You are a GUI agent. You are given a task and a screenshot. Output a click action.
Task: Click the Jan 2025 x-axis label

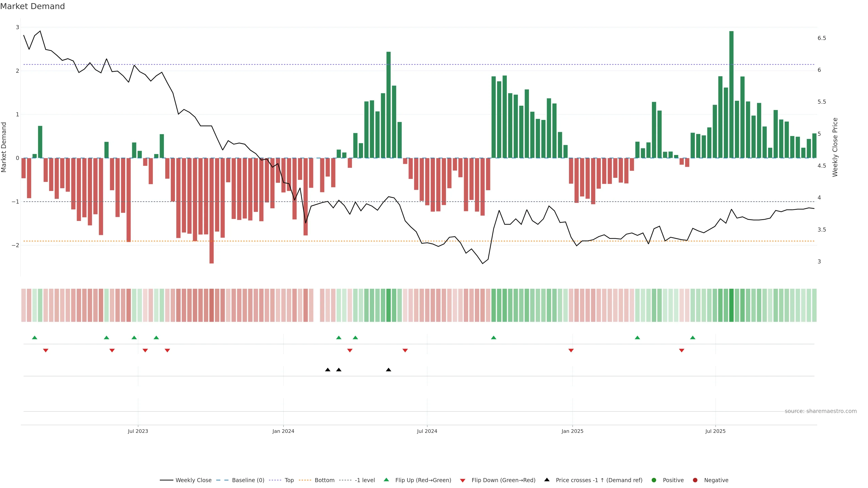[572, 431]
